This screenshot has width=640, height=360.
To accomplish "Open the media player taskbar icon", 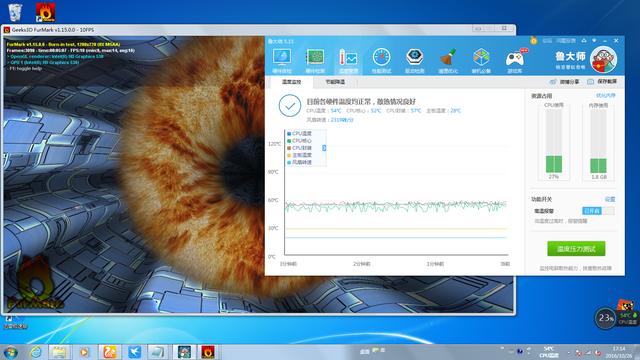I will pos(84,352).
